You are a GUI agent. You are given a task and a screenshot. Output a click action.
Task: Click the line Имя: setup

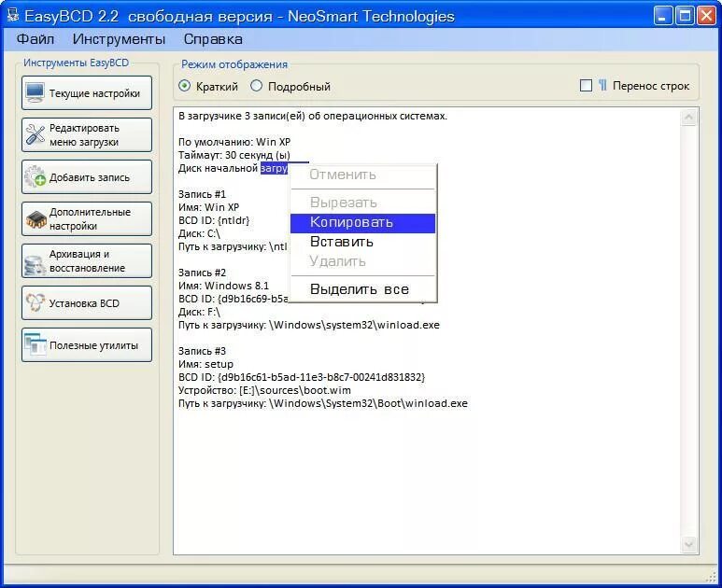tap(205, 364)
